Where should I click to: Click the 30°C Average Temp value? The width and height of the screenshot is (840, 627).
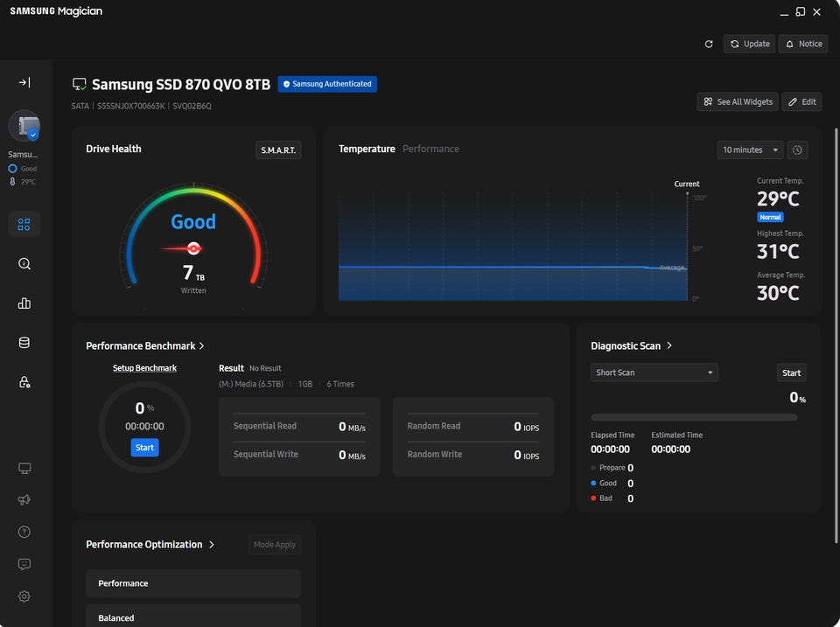(x=778, y=293)
